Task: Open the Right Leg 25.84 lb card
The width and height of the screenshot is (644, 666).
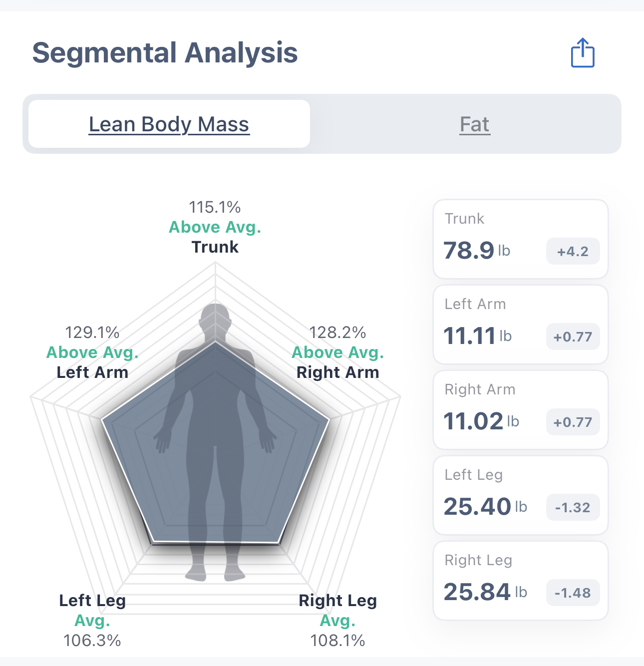Action: click(x=489, y=581)
